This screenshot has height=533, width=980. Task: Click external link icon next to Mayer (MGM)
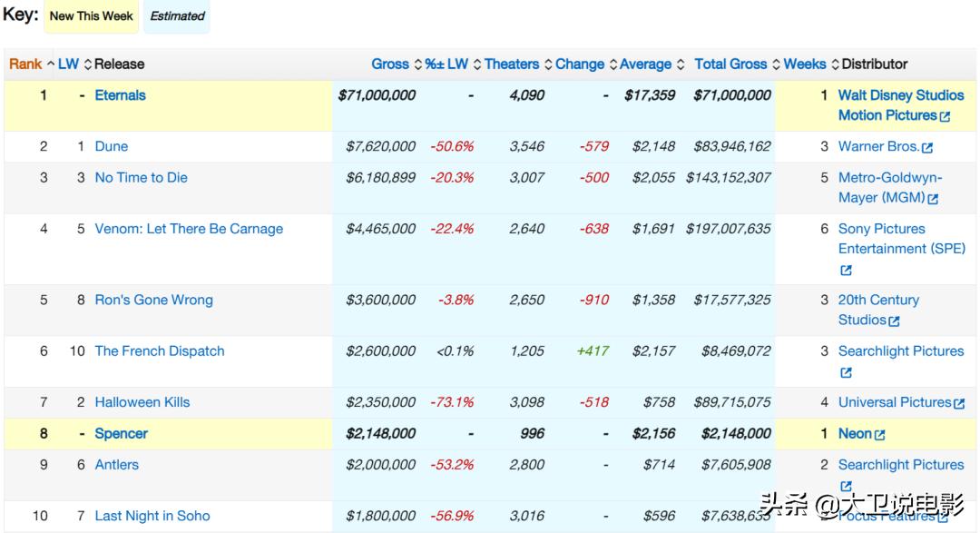[x=933, y=199]
